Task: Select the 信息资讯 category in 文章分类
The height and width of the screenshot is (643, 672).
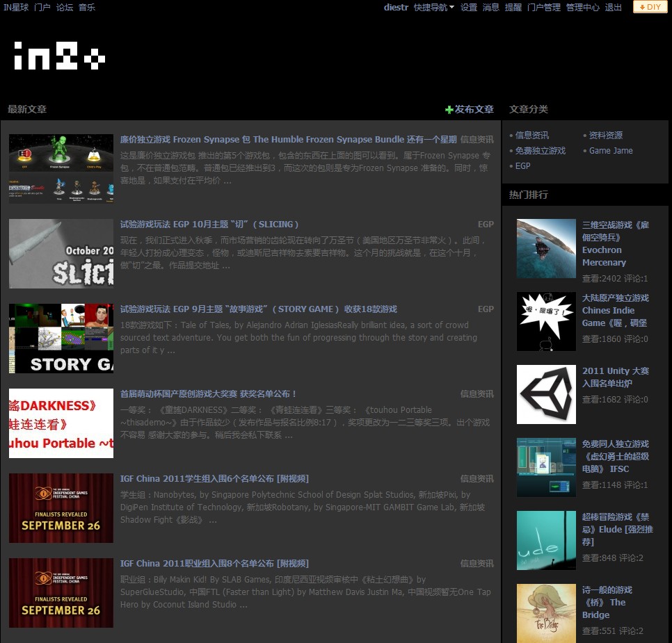Action: point(532,136)
